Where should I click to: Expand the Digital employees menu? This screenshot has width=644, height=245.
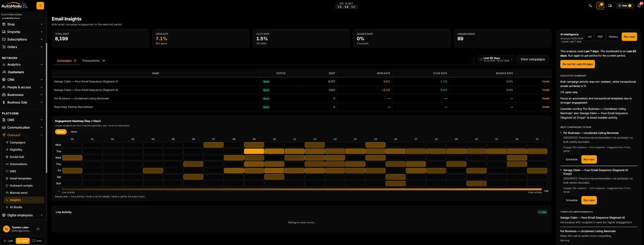[22, 215]
